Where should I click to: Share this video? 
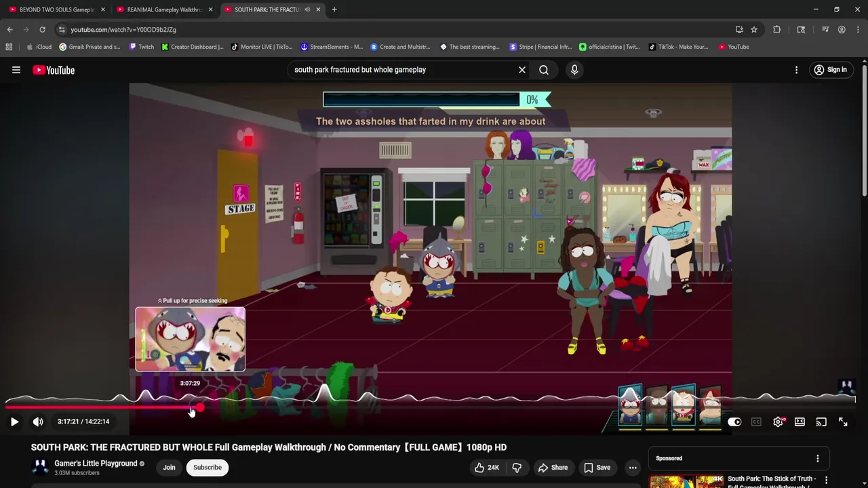pyautogui.click(x=553, y=468)
